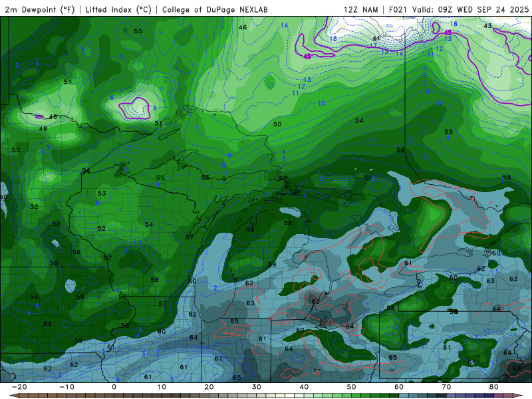Select the black "53" dewpoint reading on map
The image size is (532, 399).
[102, 194]
